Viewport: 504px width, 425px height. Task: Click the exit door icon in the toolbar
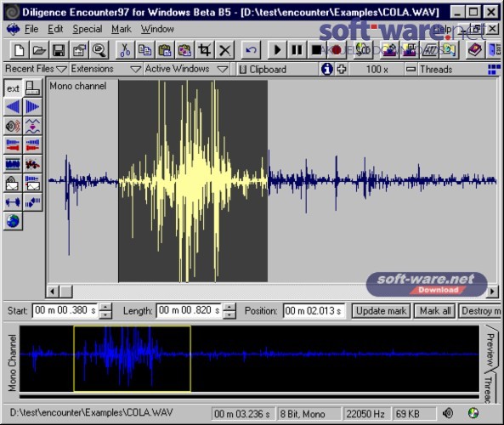coord(495,50)
